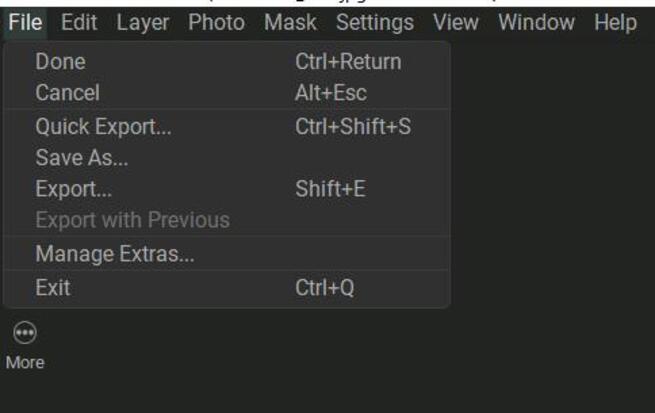Viewport: 655px width, 413px height.
Task: Open the Window menu
Action: 535,22
